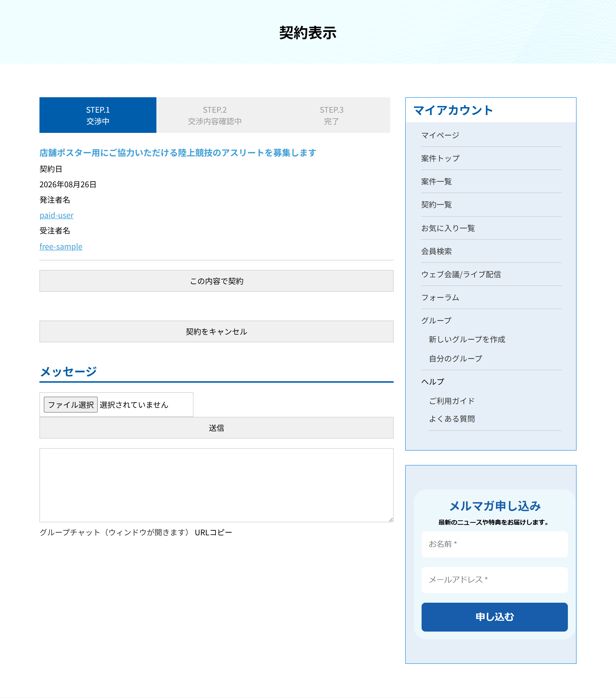Image resolution: width=616 pixels, height=698 pixels.
Task: Open 会員検索 in sidebar
Action: click(x=436, y=251)
